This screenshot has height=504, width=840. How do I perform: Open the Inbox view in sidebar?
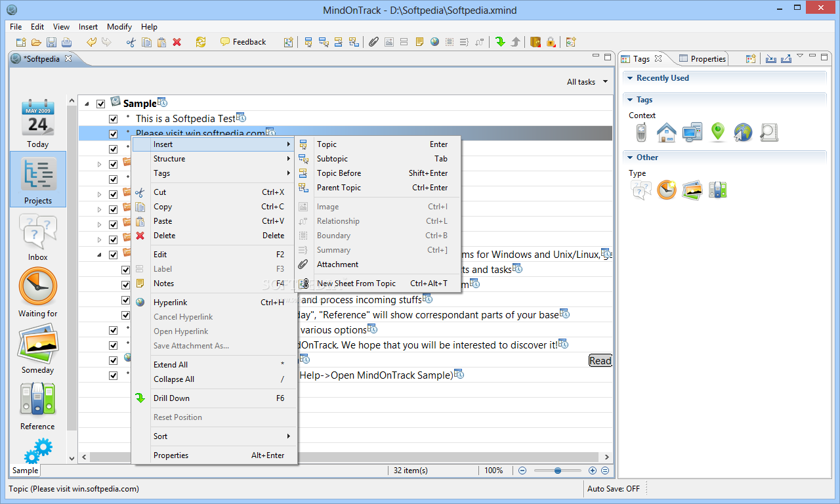[x=37, y=236]
